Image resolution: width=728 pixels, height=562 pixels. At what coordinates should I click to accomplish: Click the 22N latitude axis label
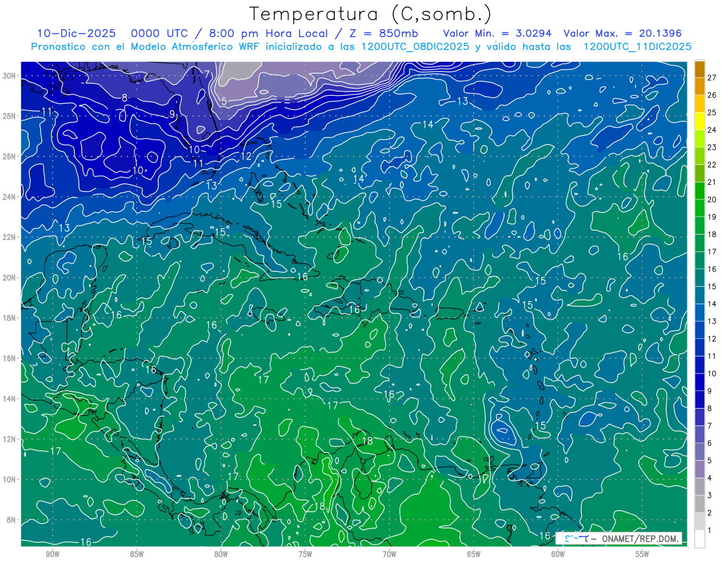(x=10, y=237)
